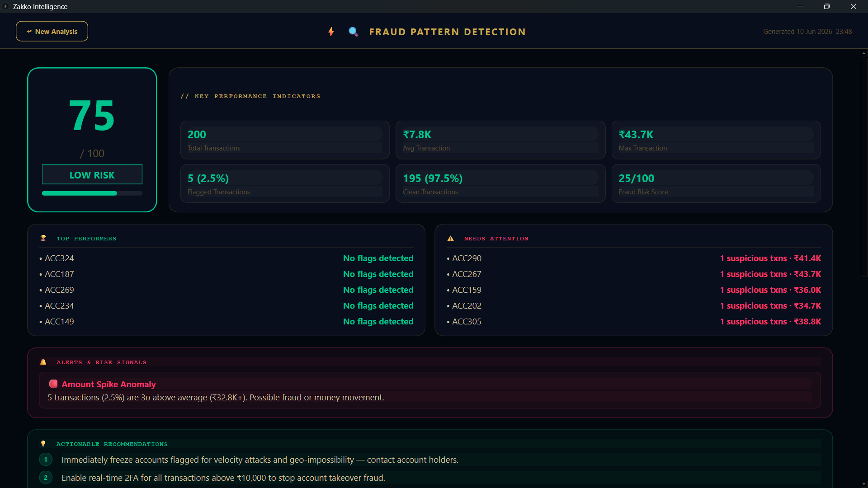Screen dimensions: 868x488
Task: Select account ACC187 in Top Performers
Action: [x=59, y=274]
